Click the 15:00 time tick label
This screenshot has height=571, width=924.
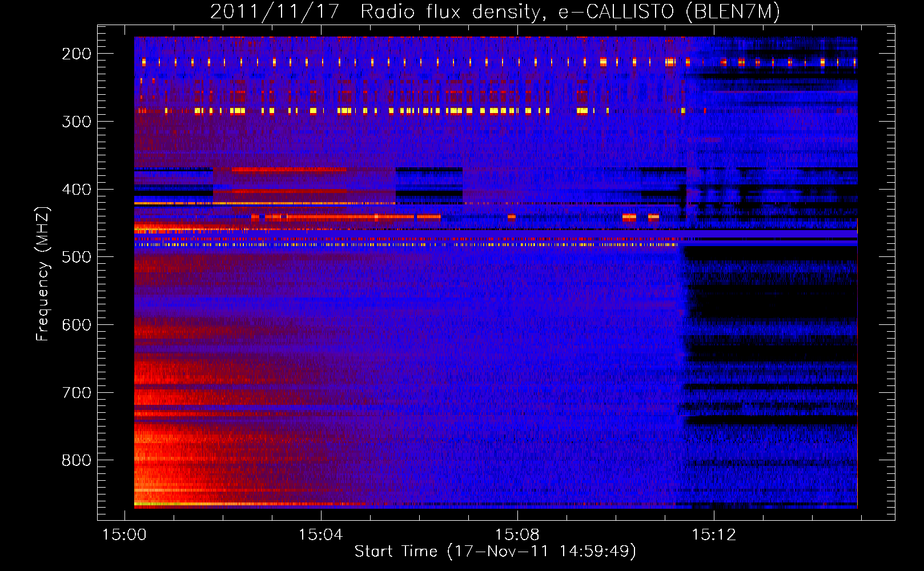click(x=124, y=535)
